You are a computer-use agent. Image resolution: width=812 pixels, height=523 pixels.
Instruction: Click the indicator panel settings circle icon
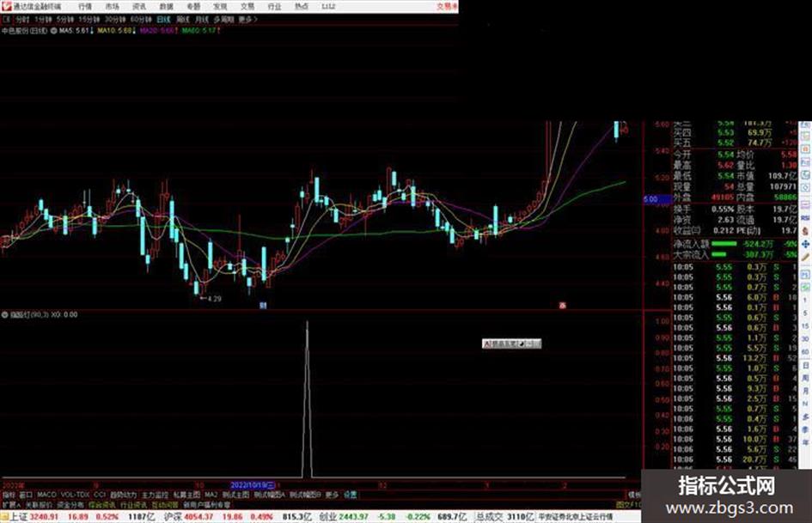(4, 315)
